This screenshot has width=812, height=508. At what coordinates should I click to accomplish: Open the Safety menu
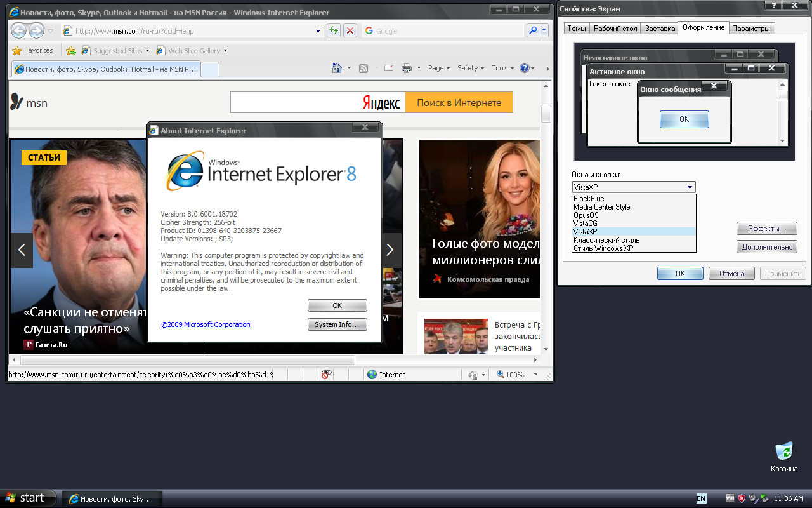pyautogui.click(x=470, y=68)
